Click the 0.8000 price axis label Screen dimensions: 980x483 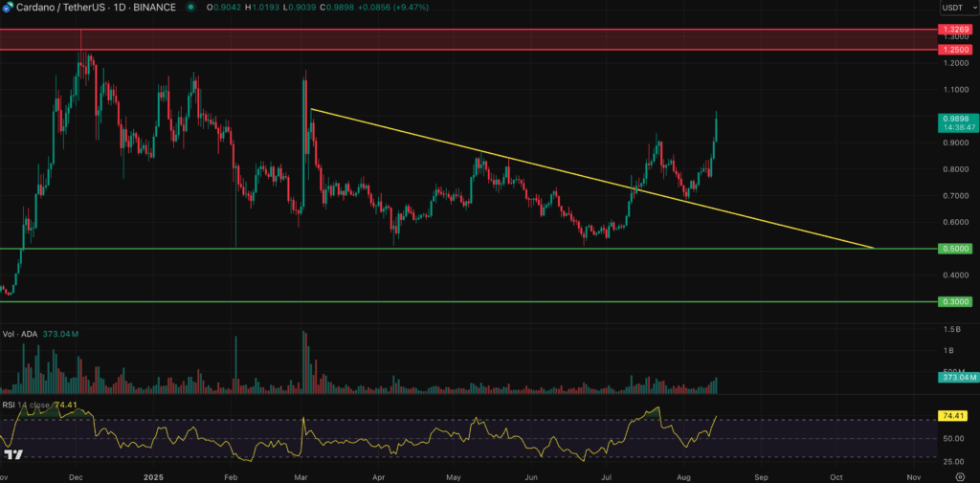(x=954, y=169)
